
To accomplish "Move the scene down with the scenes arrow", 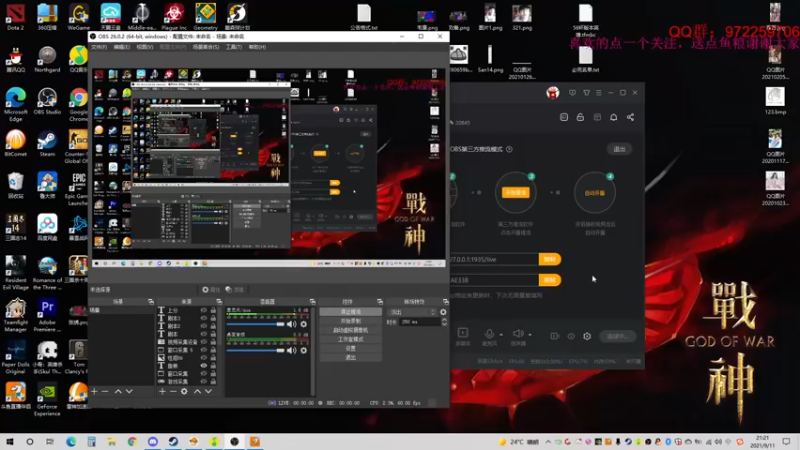I will (129, 391).
